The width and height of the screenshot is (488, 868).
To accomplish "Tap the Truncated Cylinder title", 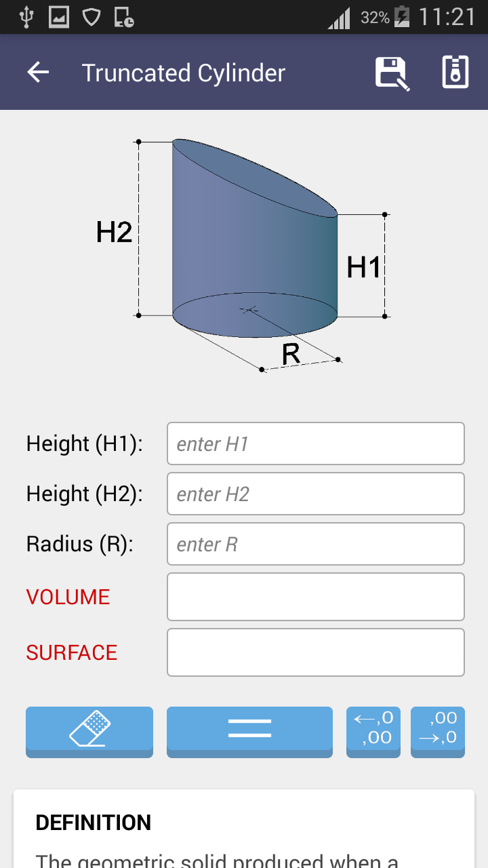I will pyautogui.click(x=184, y=73).
